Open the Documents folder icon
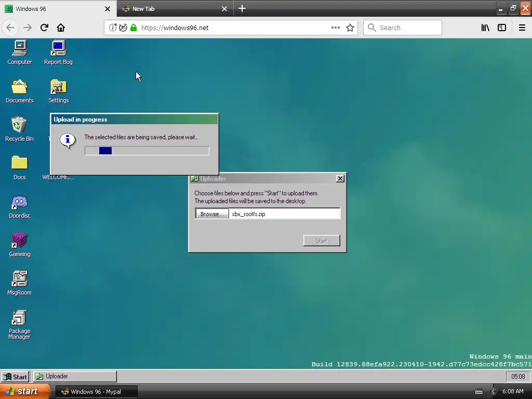532x399 pixels. click(19, 91)
